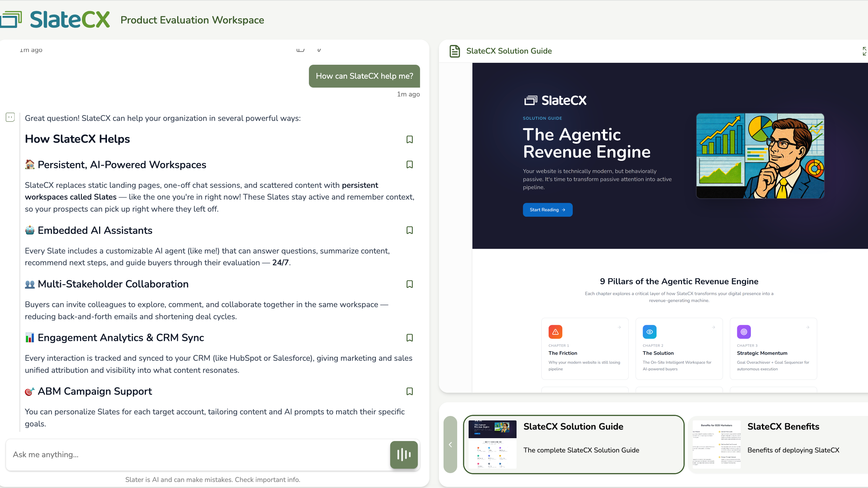This screenshot has height=488, width=868.
Task: Click the white SlateCX logo in the guide hero
Action: (x=555, y=100)
